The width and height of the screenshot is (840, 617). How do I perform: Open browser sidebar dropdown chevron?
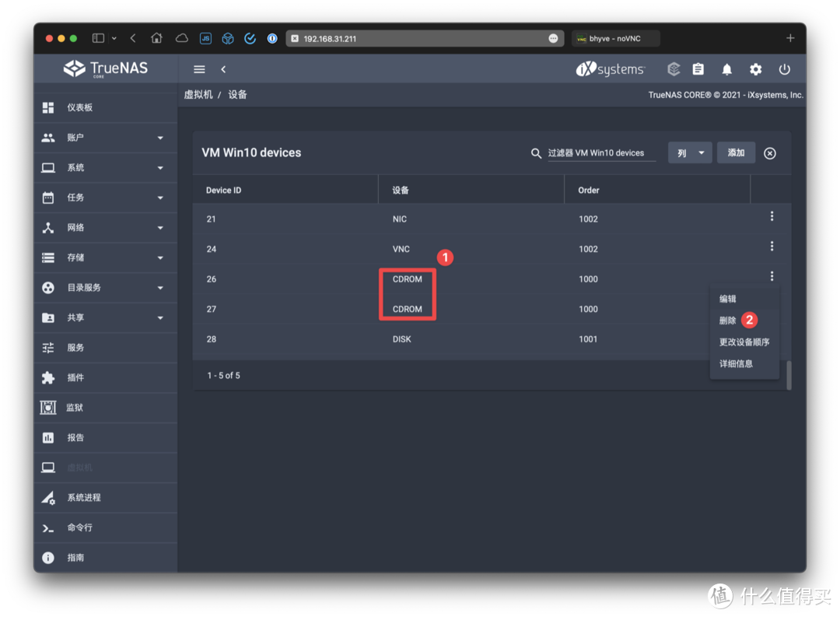pos(114,38)
